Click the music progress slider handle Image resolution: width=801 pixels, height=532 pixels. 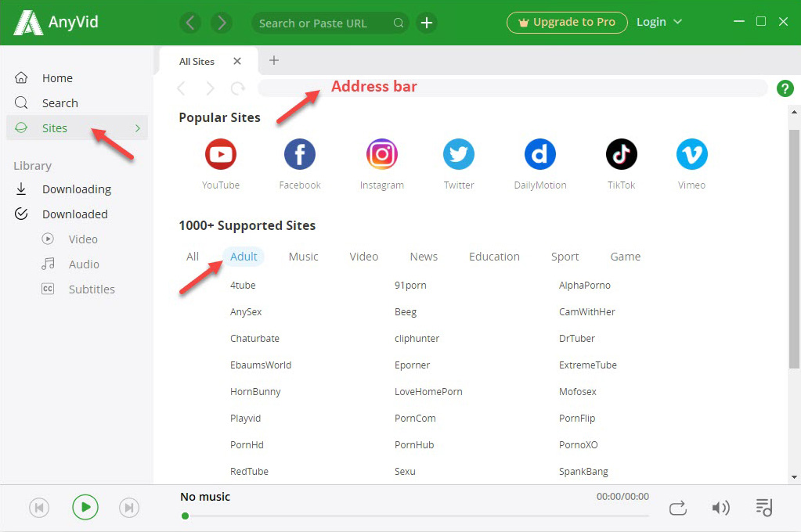185,516
